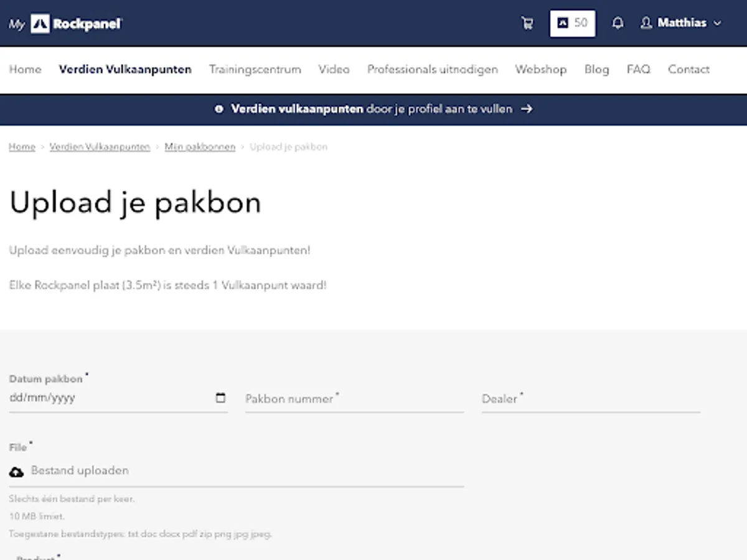Open the Trainingscentrum menu item

[255, 69]
